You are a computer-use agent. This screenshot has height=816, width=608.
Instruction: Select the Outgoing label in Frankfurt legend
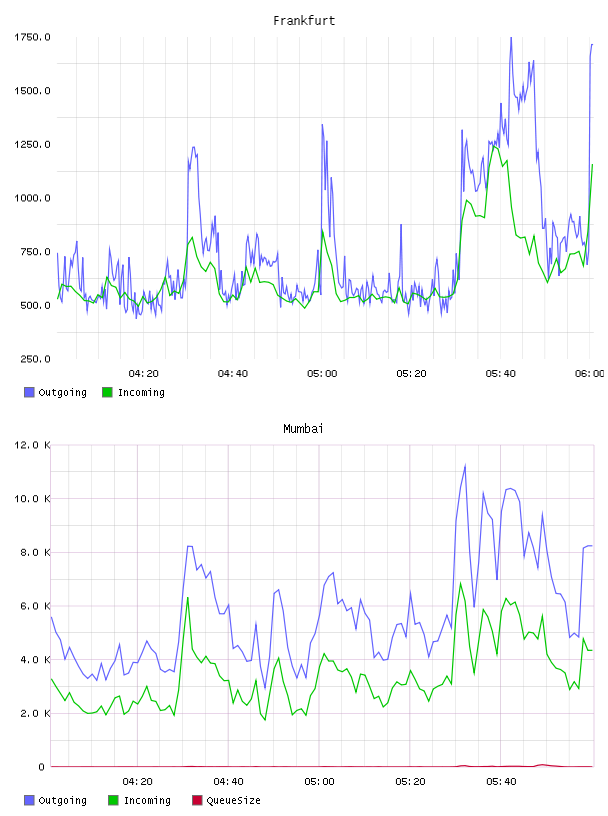click(x=62, y=393)
